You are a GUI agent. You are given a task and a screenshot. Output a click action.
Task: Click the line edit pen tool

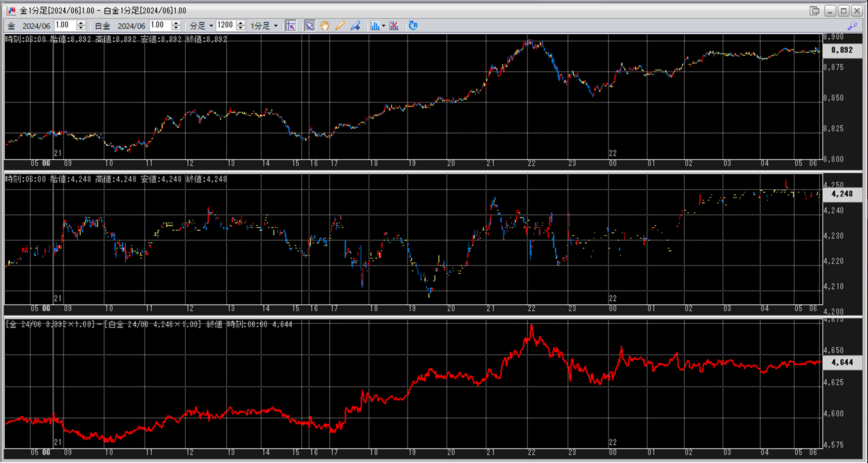point(355,26)
